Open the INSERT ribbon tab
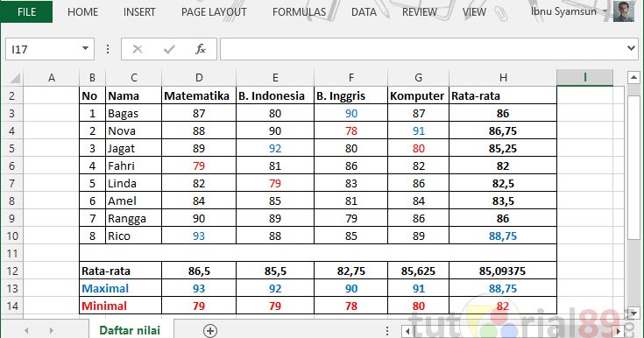Screen dimensions: 644x338 [x=139, y=12]
